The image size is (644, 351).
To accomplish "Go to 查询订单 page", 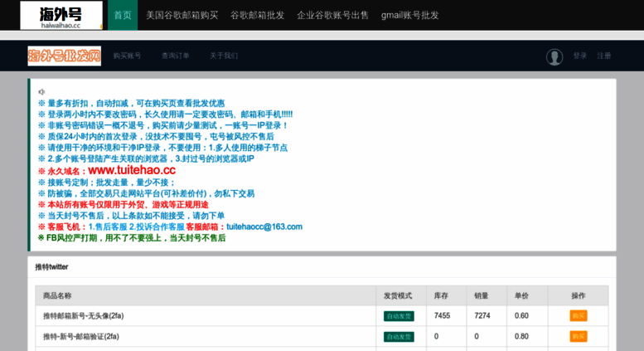I will [176, 56].
